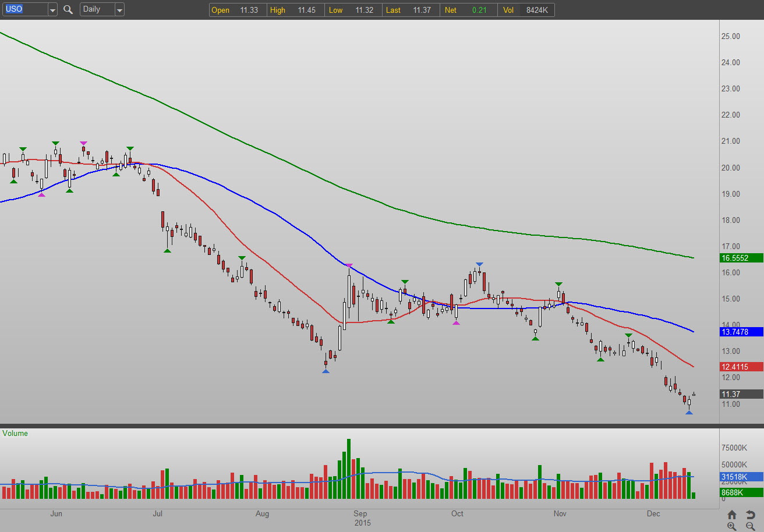Screen dimensions: 764x532
Task: Expand the Daily timeframe dropdown arrow
Action: (119, 10)
